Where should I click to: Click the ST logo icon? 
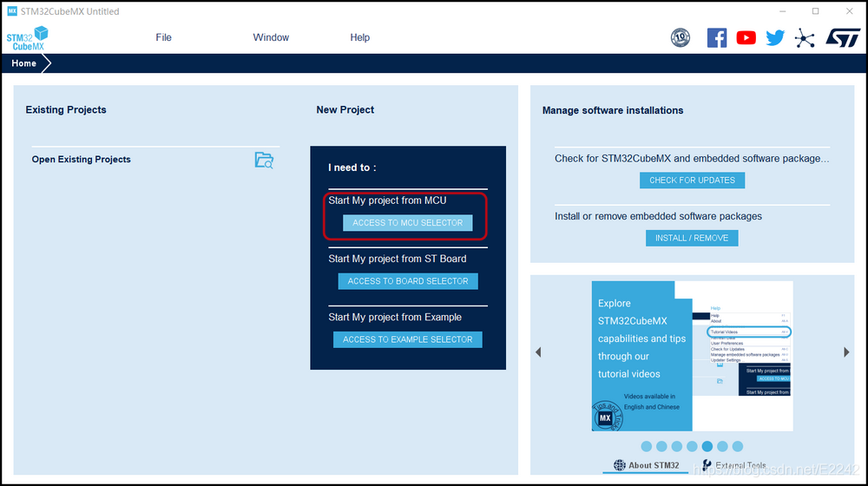coord(843,37)
